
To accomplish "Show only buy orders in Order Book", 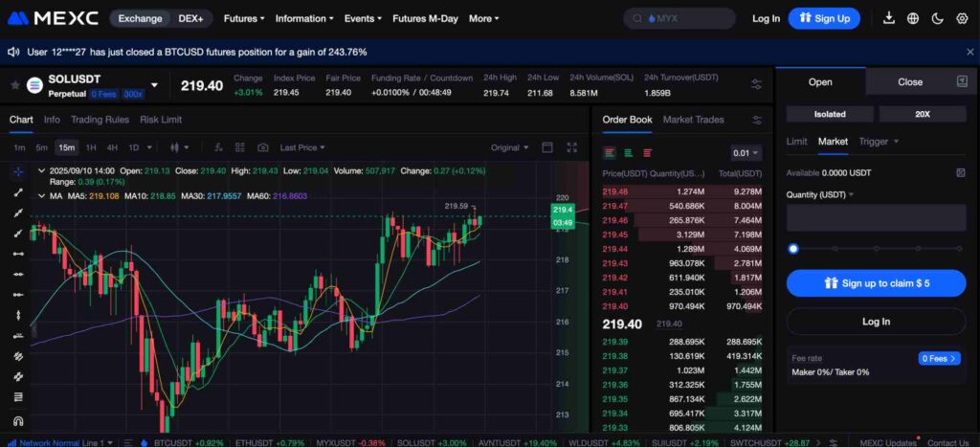I will [629, 152].
